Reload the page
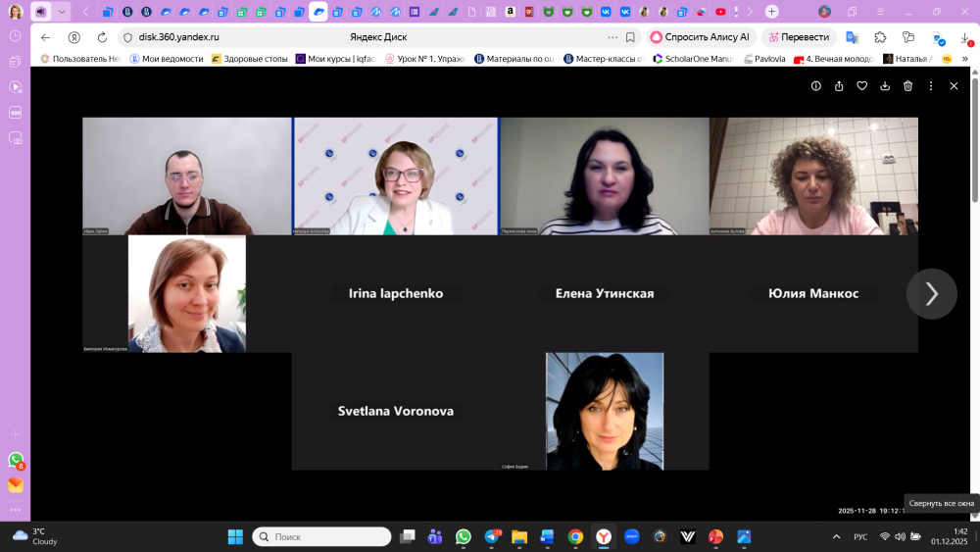This screenshot has width=980, height=552. click(102, 37)
